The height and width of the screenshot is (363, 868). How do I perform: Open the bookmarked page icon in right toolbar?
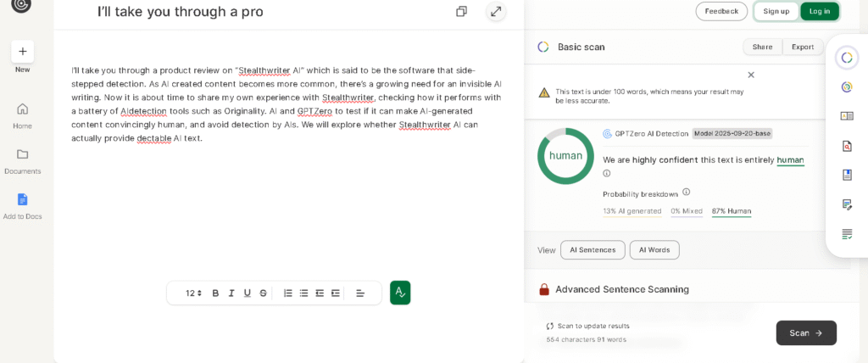tap(847, 175)
